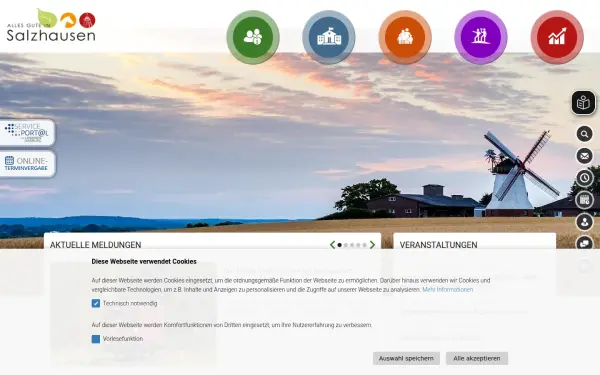The height and width of the screenshot is (375, 600).
Task: Show previous news with left arrow
Action: pos(332,245)
